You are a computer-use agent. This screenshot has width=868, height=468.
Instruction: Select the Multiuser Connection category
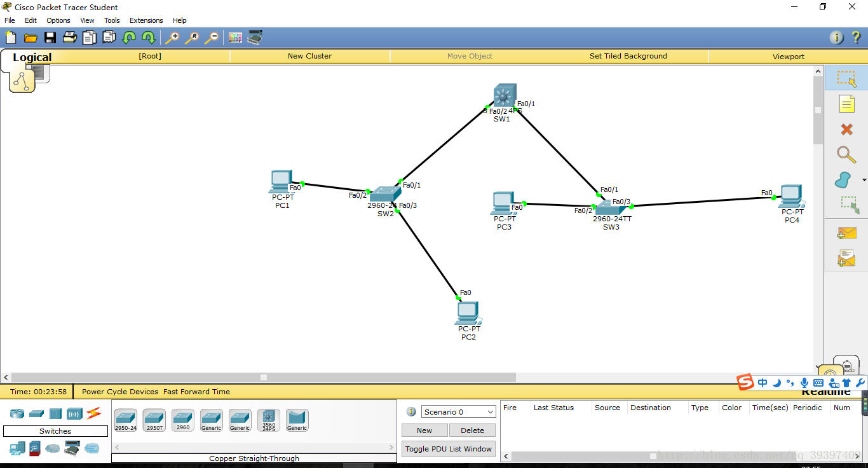(92, 448)
